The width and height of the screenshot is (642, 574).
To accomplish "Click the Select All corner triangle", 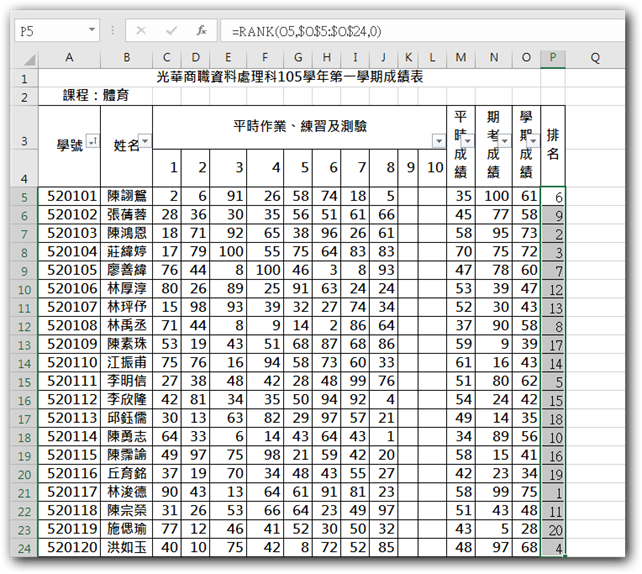I will 29,60.
